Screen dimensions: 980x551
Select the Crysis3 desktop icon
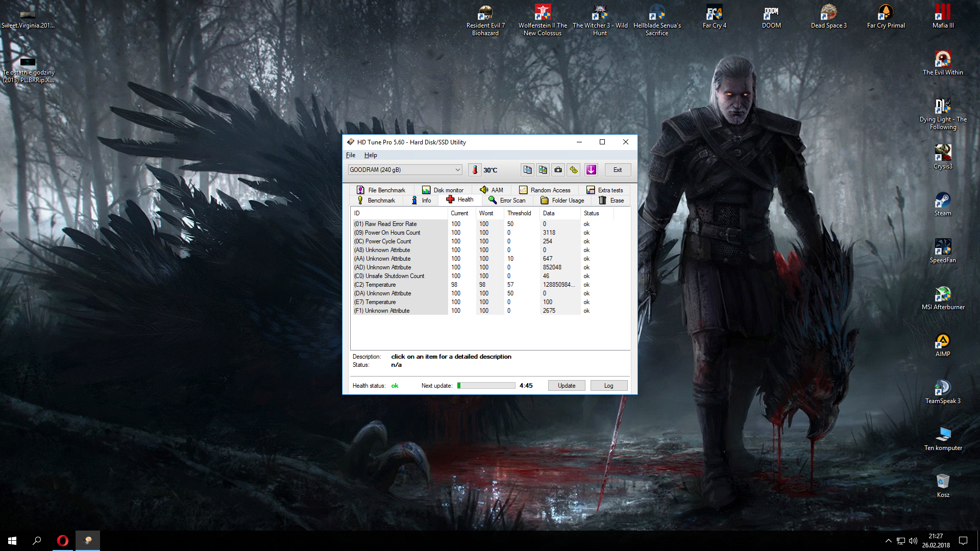(943, 157)
